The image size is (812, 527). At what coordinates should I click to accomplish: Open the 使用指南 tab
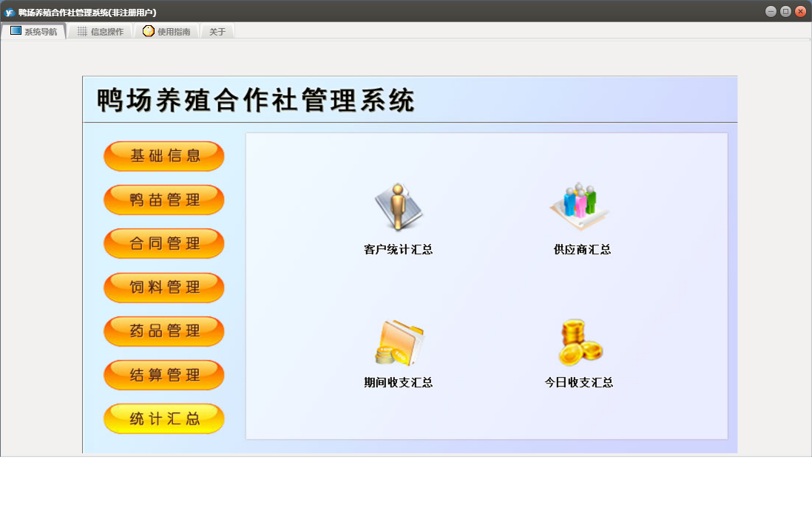coord(166,32)
